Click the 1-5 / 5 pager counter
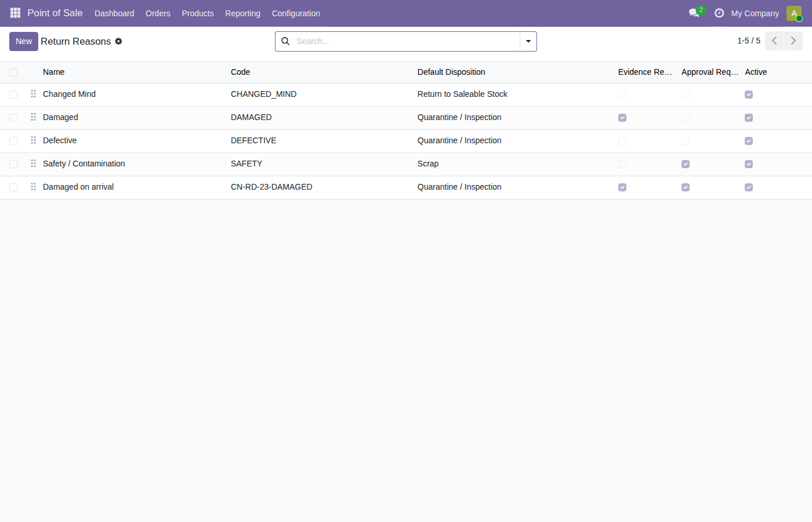Image resolution: width=812 pixels, height=522 pixels. pyautogui.click(x=749, y=41)
